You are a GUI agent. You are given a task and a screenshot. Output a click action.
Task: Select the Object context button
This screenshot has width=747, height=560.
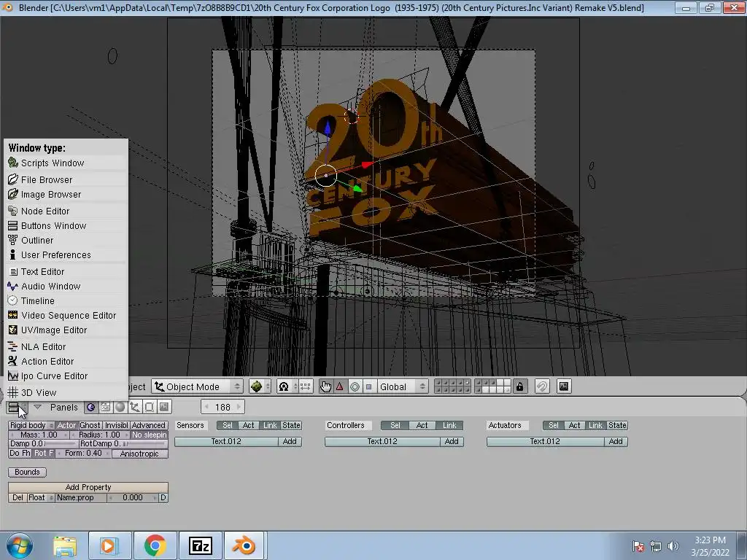point(135,407)
